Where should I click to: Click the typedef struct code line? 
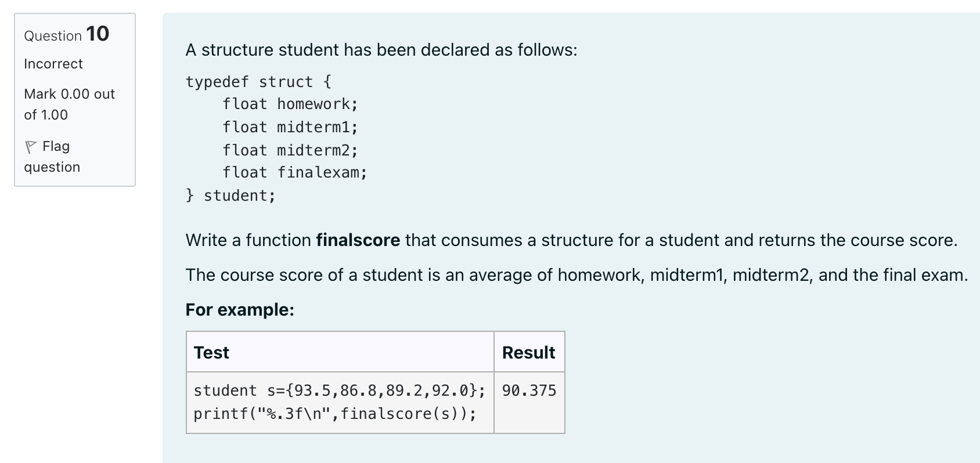[258, 82]
